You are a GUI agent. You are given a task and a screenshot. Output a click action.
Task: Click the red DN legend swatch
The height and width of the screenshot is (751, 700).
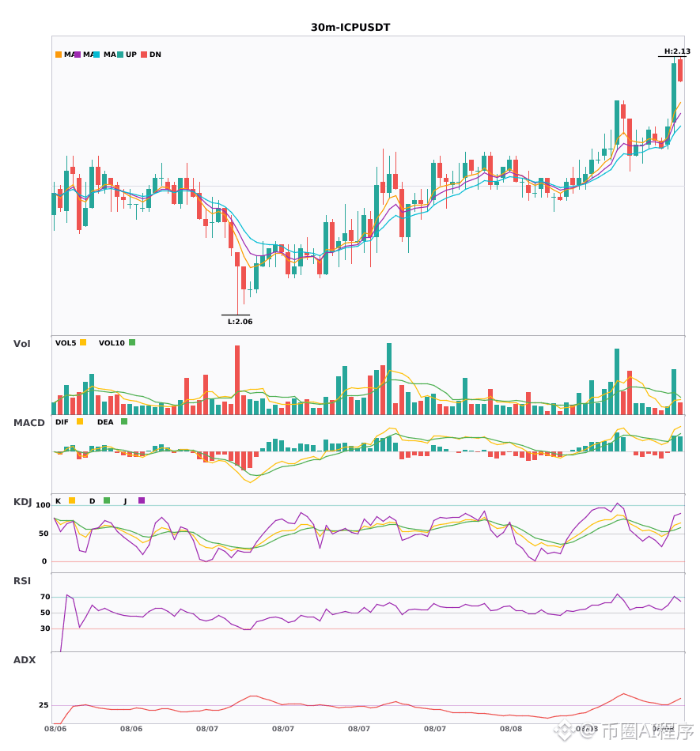tap(144, 55)
